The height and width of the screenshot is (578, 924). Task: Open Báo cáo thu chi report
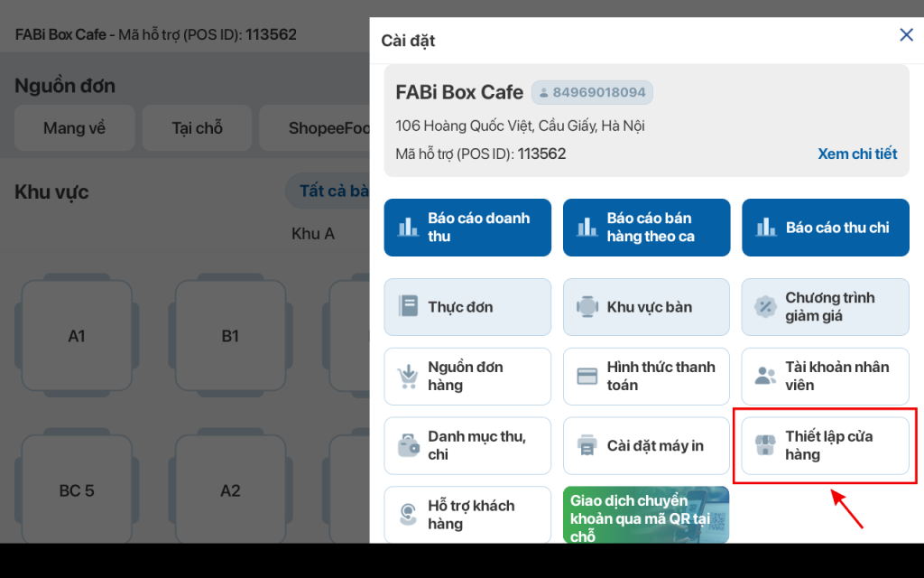(825, 228)
